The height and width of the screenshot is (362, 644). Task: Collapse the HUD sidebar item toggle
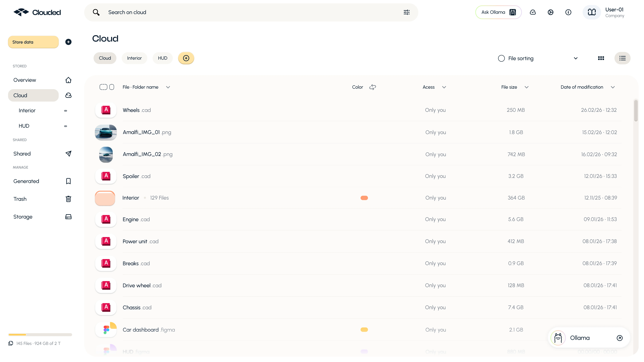point(65,126)
